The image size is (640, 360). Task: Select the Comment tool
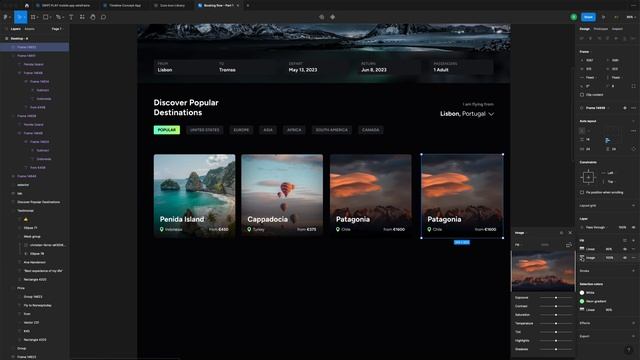click(x=103, y=17)
